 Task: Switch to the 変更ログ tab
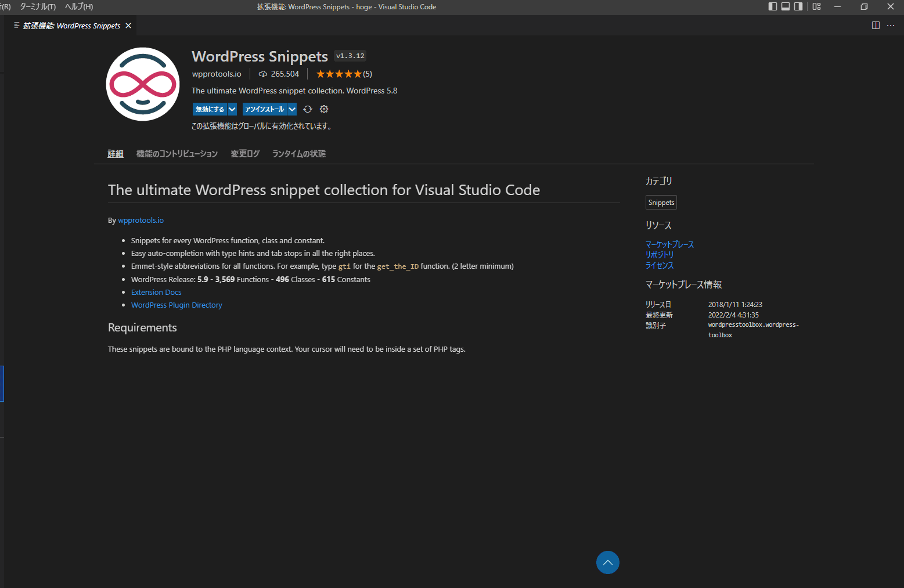click(245, 154)
